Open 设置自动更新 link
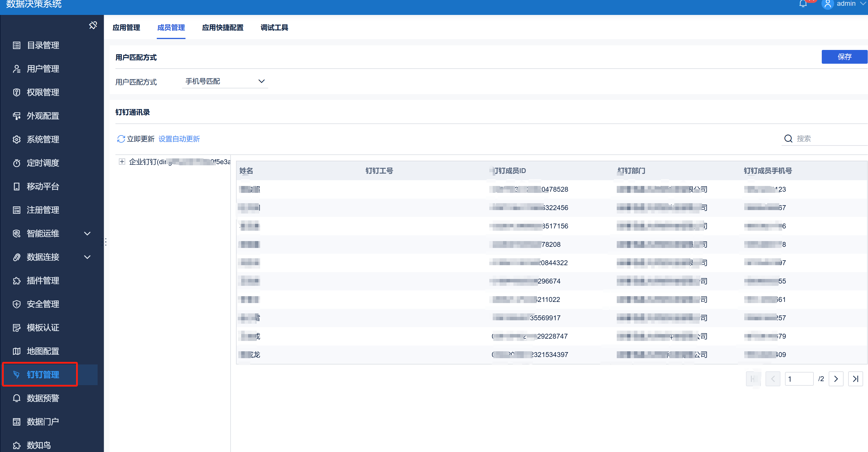Image resolution: width=868 pixels, height=452 pixels. tap(179, 139)
